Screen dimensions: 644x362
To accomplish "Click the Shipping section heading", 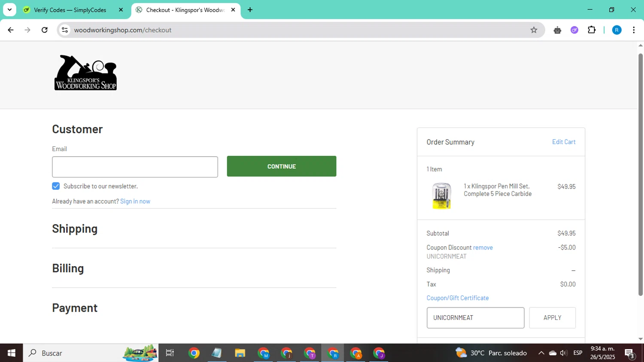I will pos(75,228).
